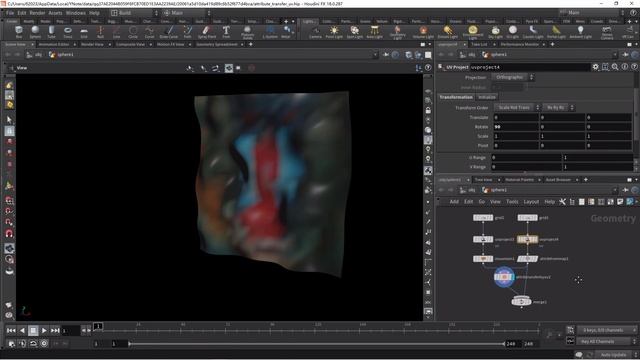Open the Windows menu

click(x=76, y=13)
